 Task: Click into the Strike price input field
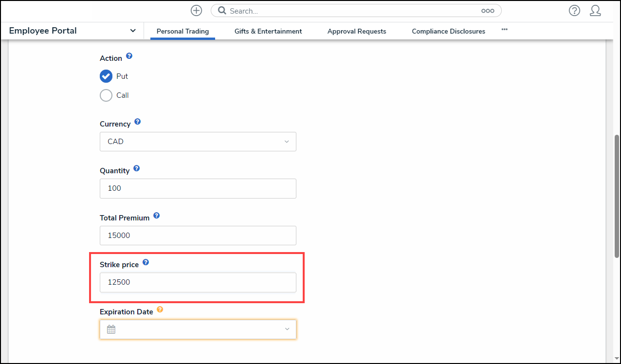pos(198,282)
